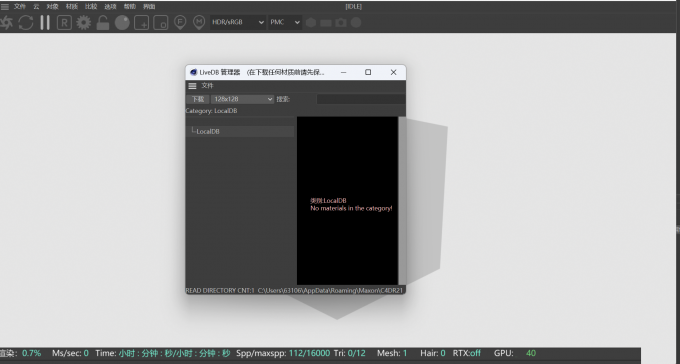Click the READ DIRECTORY CNT:1 status path
The width and height of the screenshot is (680, 364).
[x=294, y=290]
